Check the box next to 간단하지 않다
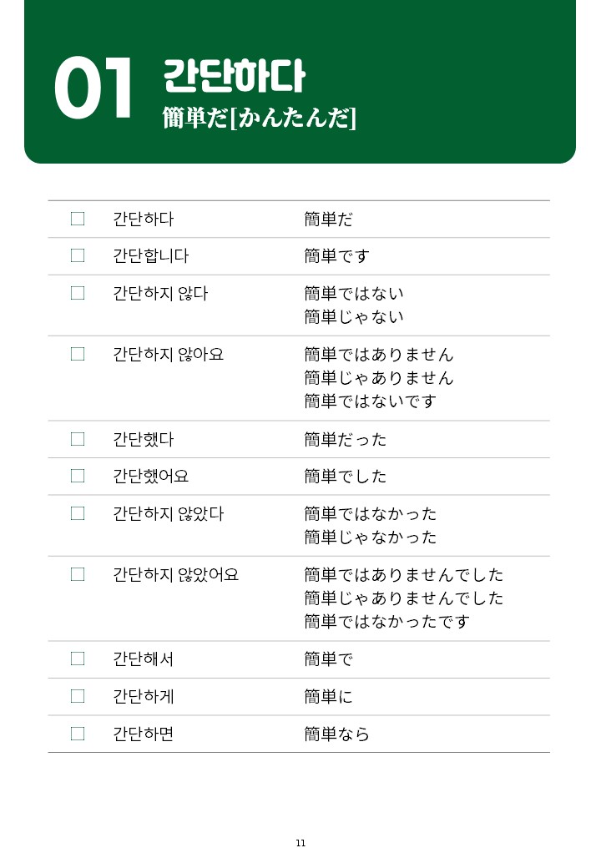The image size is (601, 868). pyautogui.click(x=78, y=293)
